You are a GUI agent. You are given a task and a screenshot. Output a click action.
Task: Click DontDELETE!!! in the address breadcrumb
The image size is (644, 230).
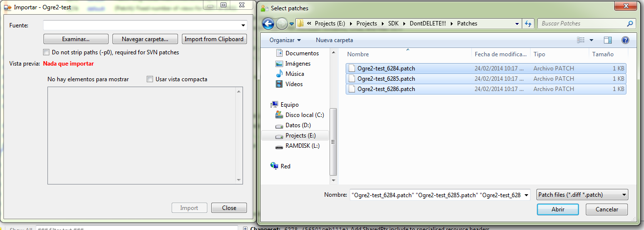428,23
